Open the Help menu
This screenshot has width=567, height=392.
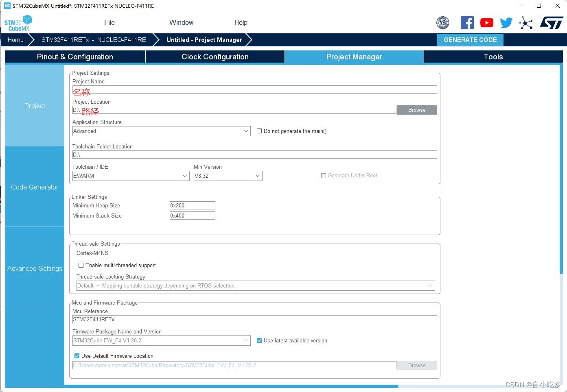(x=241, y=23)
